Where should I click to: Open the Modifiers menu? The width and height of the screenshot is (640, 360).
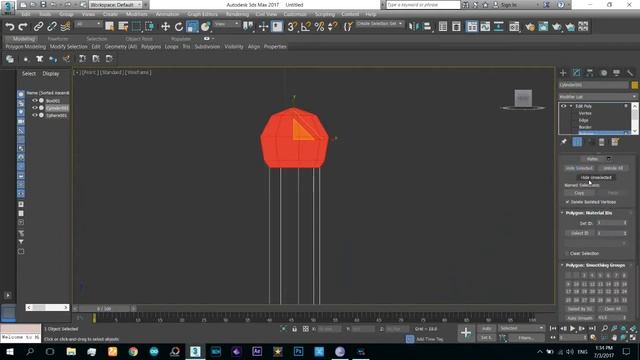pyautogui.click(x=137, y=14)
